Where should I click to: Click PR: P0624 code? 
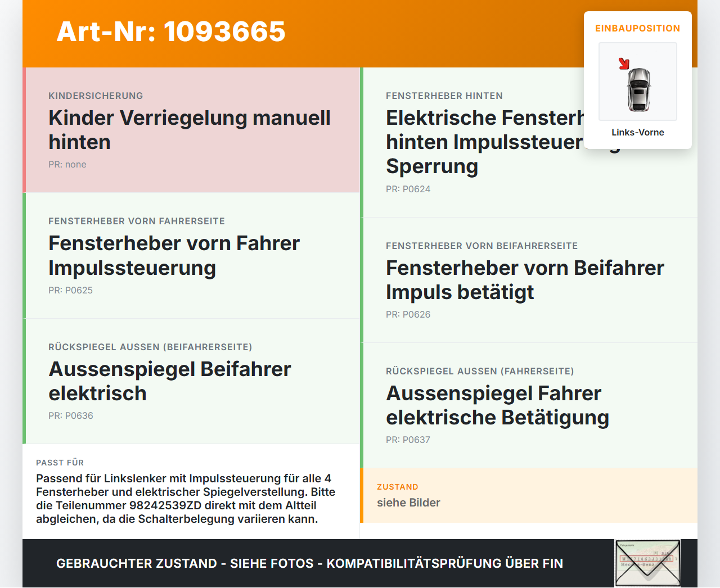click(408, 189)
